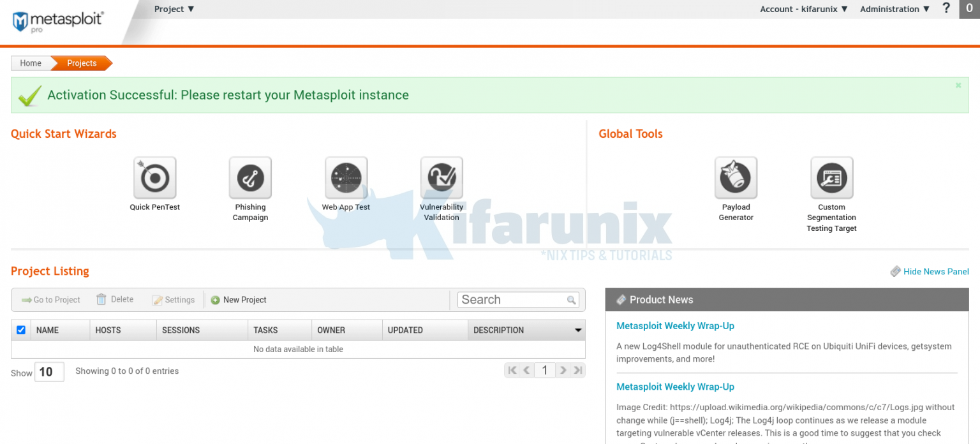Image resolution: width=980 pixels, height=444 pixels.
Task: Go to the Home breadcrumb
Action: (30, 63)
